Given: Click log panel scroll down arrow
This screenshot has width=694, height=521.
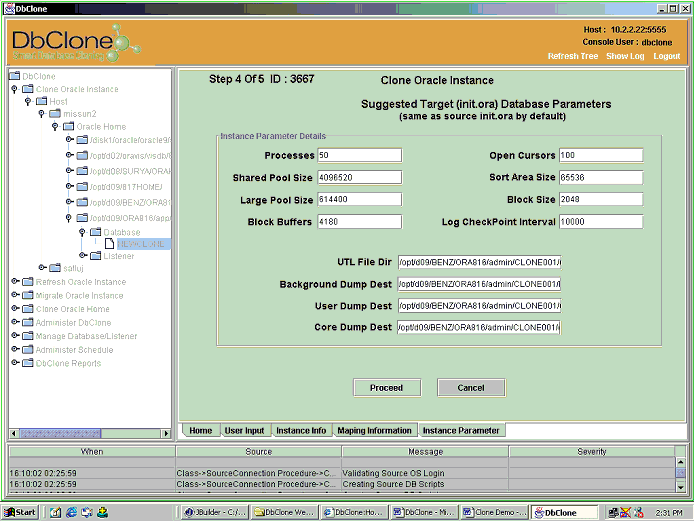Looking at the screenshot, I should pos(681,487).
